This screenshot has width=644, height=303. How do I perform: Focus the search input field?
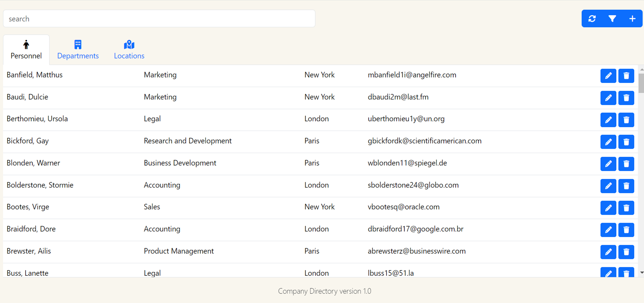(x=159, y=19)
